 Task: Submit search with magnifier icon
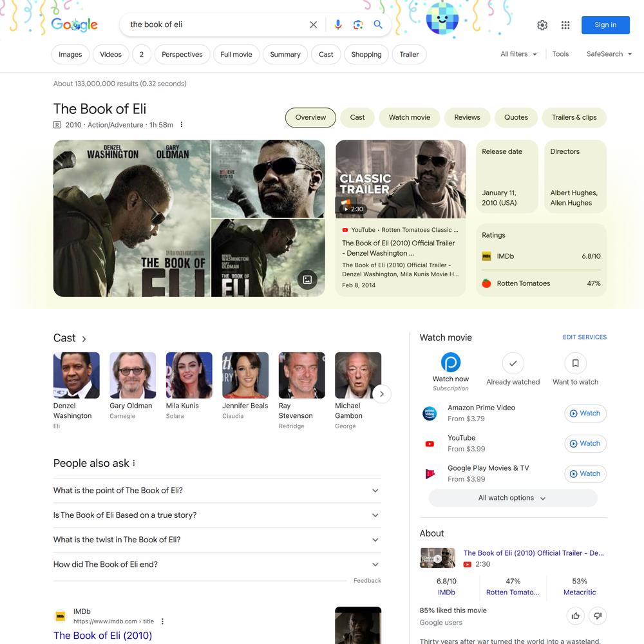tap(378, 24)
